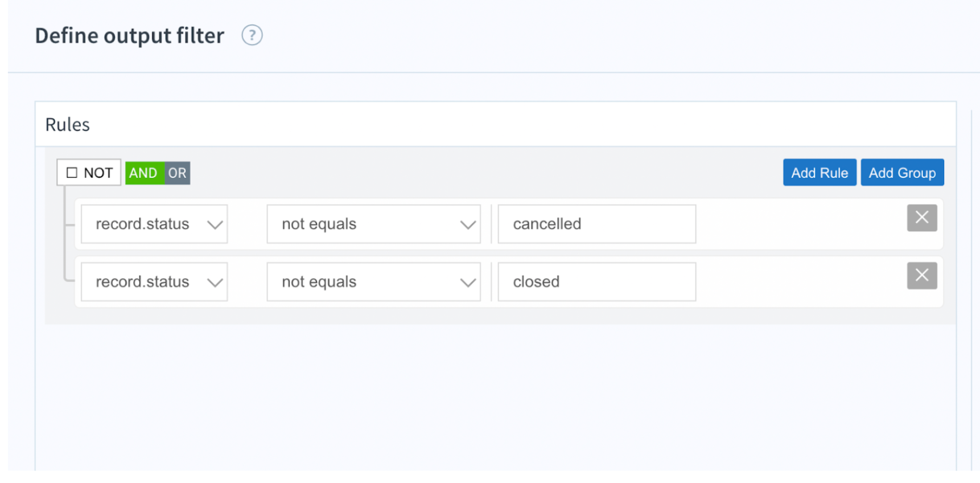Image resolution: width=980 pixels, height=483 pixels.
Task: Open second record.status field dropdown
Action: click(154, 282)
